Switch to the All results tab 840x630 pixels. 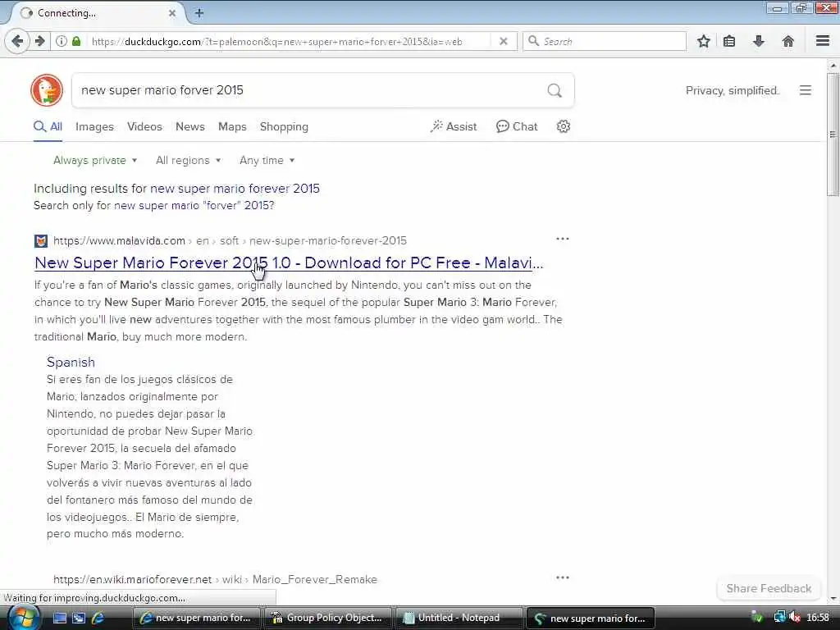48,126
